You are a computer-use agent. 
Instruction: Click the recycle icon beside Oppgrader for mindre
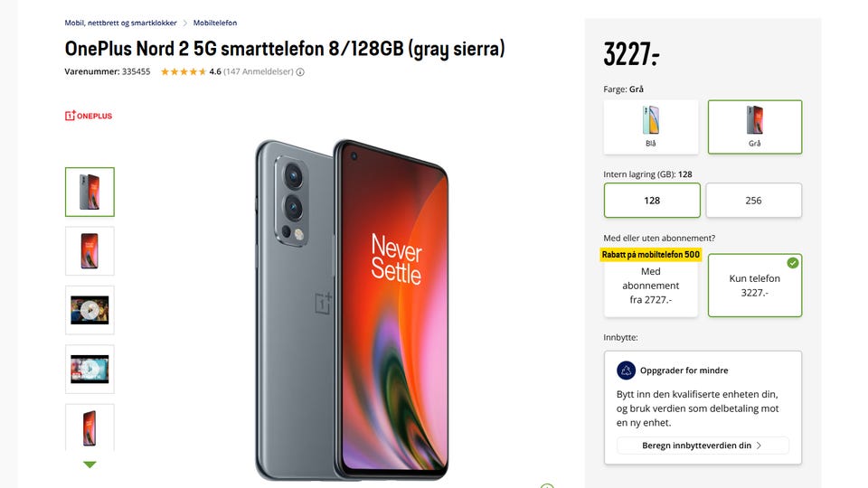point(626,371)
